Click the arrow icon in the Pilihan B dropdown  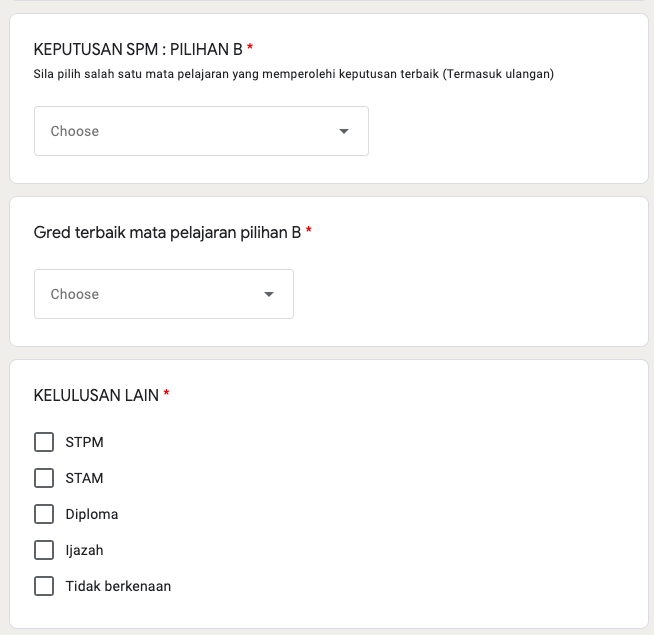[344, 131]
